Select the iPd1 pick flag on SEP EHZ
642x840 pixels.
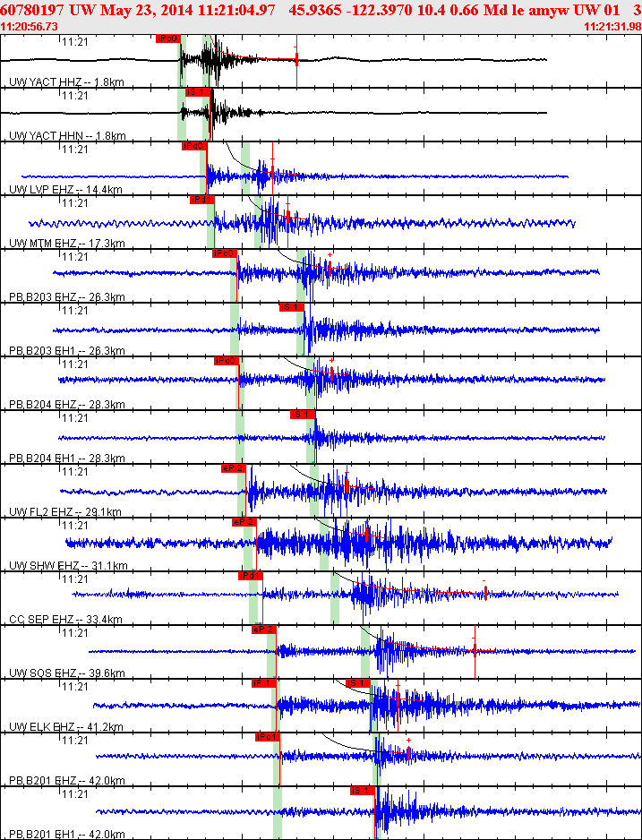pyautogui.click(x=251, y=576)
